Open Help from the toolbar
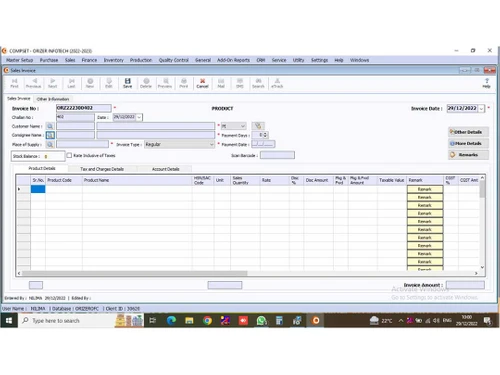Viewport: 500px width, 375px height. (487, 83)
